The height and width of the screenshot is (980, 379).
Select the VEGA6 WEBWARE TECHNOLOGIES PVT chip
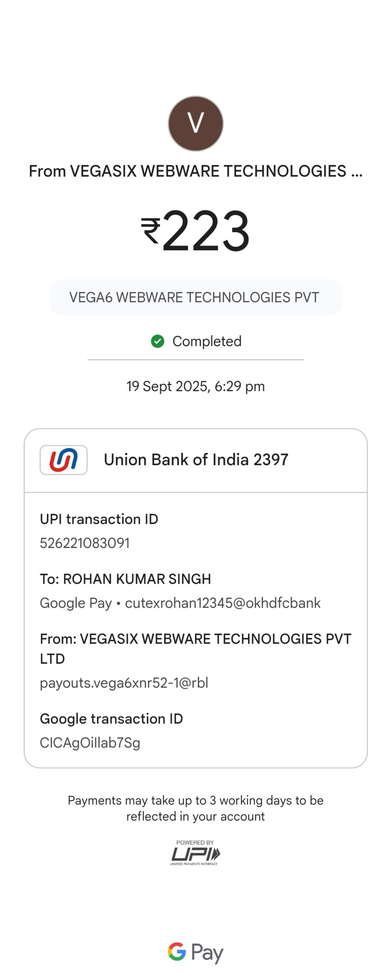pos(195,297)
